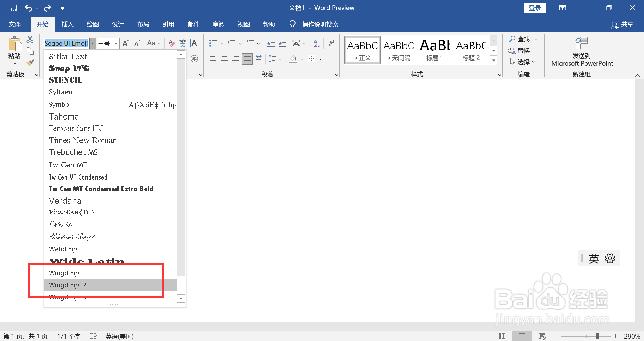The height and width of the screenshot is (341, 644).
Task: Click 查找 find button
Action: (523, 39)
